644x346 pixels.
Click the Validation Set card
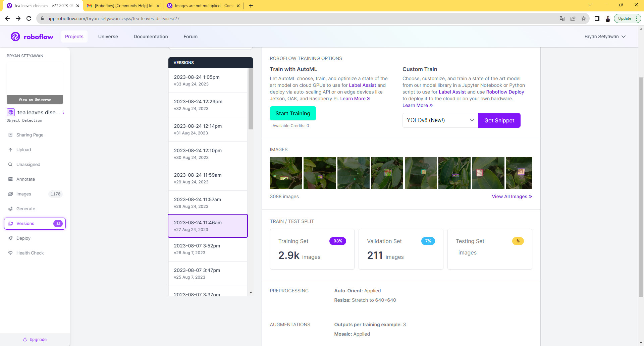401,249
